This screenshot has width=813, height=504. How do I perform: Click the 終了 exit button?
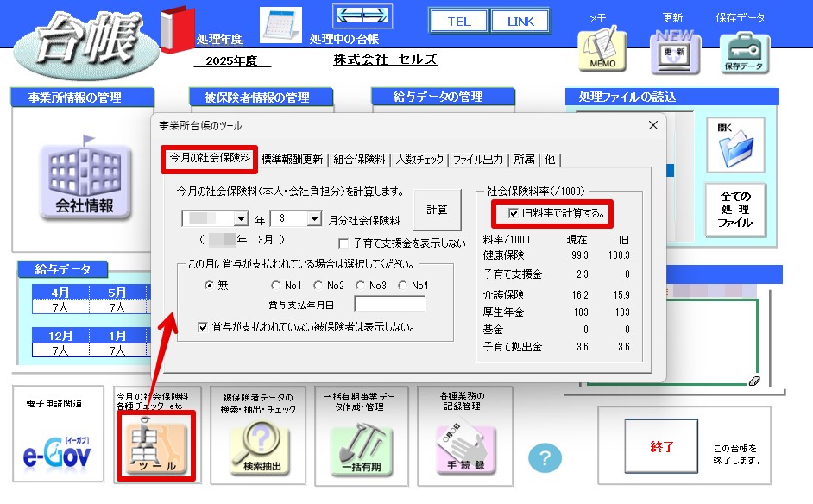pyautogui.click(x=661, y=446)
